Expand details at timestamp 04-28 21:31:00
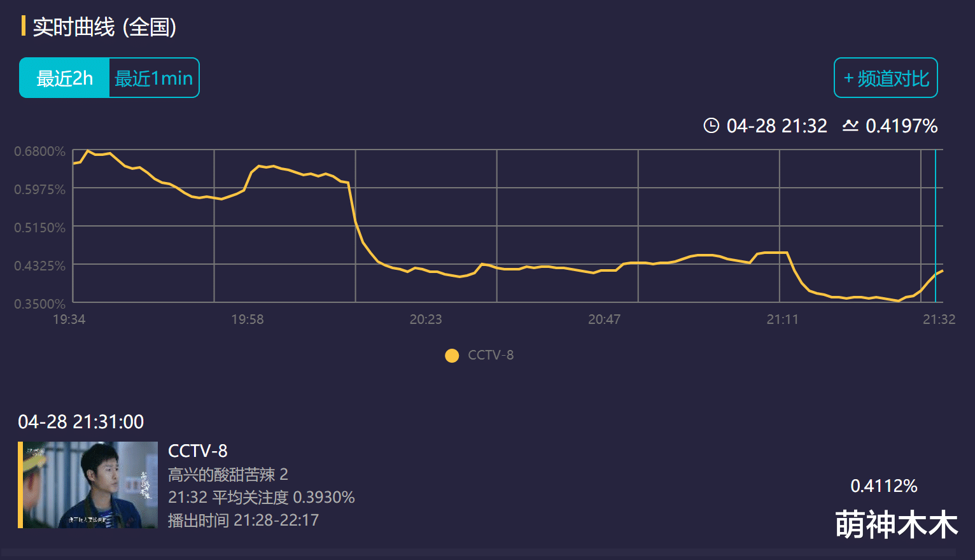Image resolution: width=975 pixels, height=560 pixels. coord(80,421)
